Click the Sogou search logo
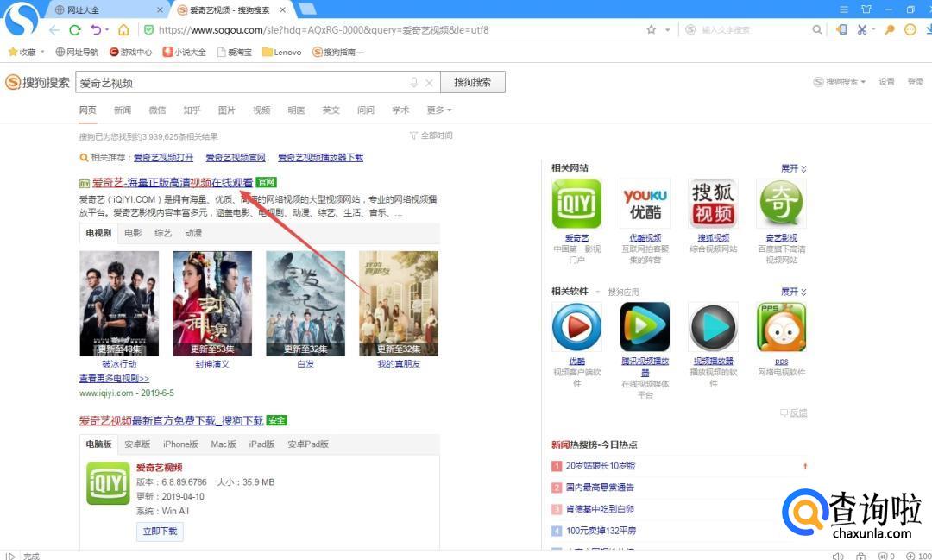Viewport: 932px width, 560px height. 37,83
